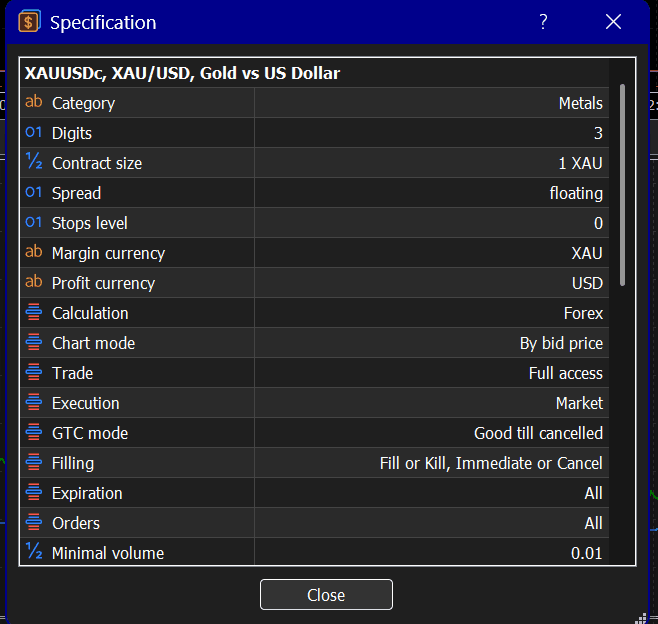Select the Execution label
This screenshot has width=658, height=624.
pos(86,403)
